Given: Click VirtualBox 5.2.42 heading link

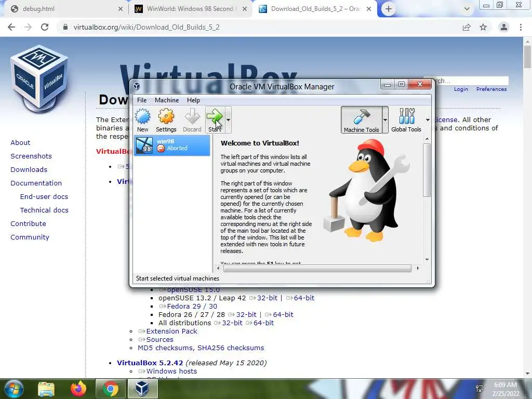Looking at the screenshot, I should click(150, 363).
